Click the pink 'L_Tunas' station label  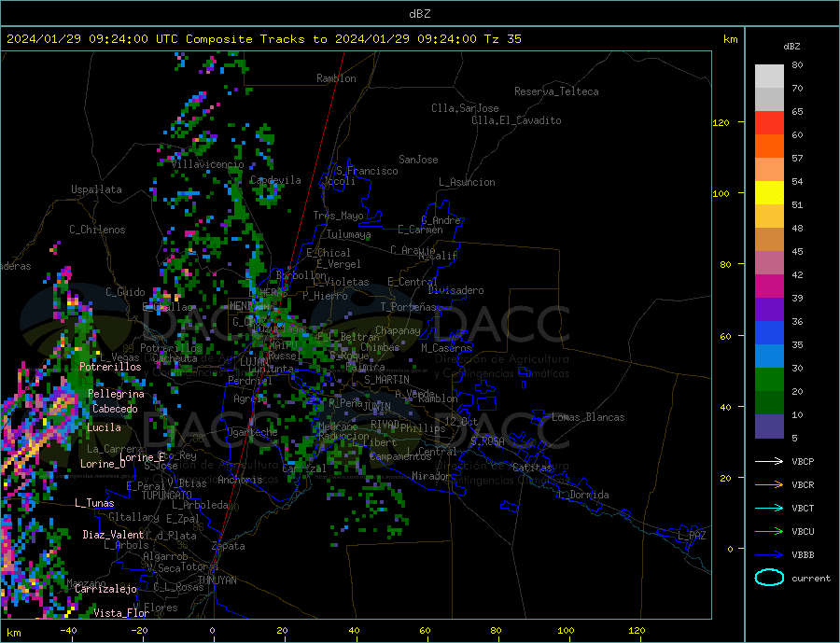pos(94,503)
